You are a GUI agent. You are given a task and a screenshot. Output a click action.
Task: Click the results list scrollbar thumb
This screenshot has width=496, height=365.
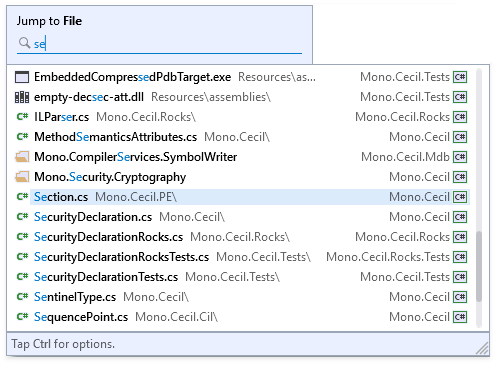479,266
